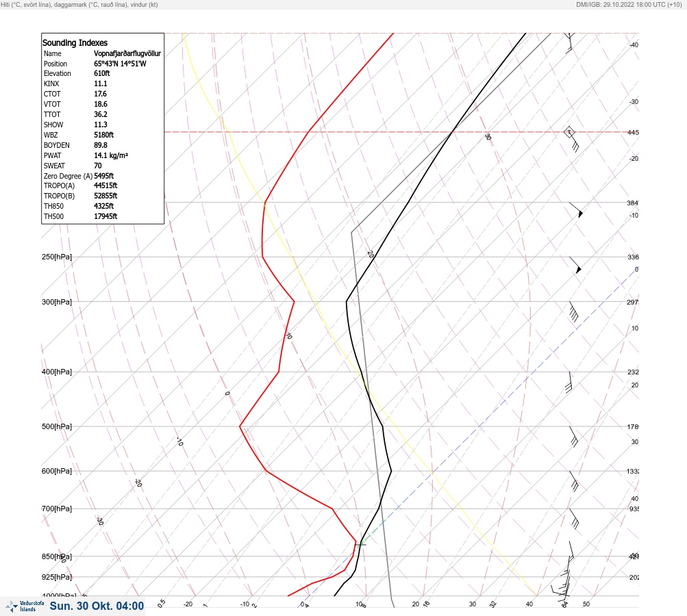Click the 'Sounding Indexes' heading
This screenshot has width=687, height=616.
pyautogui.click(x=75, y=43)
